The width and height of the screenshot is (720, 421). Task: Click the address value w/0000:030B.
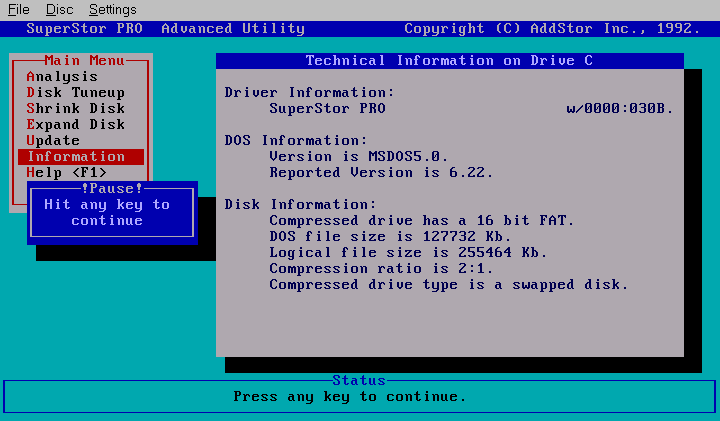(620, 109)
